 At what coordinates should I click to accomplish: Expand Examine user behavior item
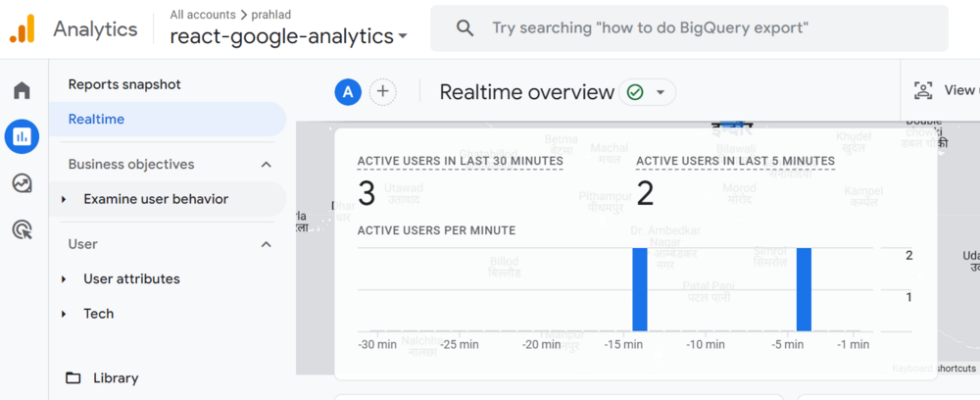point(64,200)
